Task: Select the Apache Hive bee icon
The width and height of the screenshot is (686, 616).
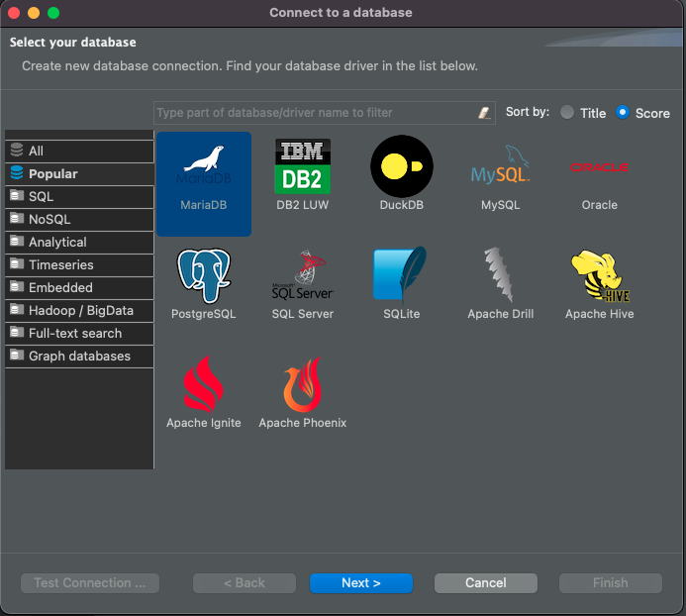Action: pyautogui.click(x=599, y=275)
